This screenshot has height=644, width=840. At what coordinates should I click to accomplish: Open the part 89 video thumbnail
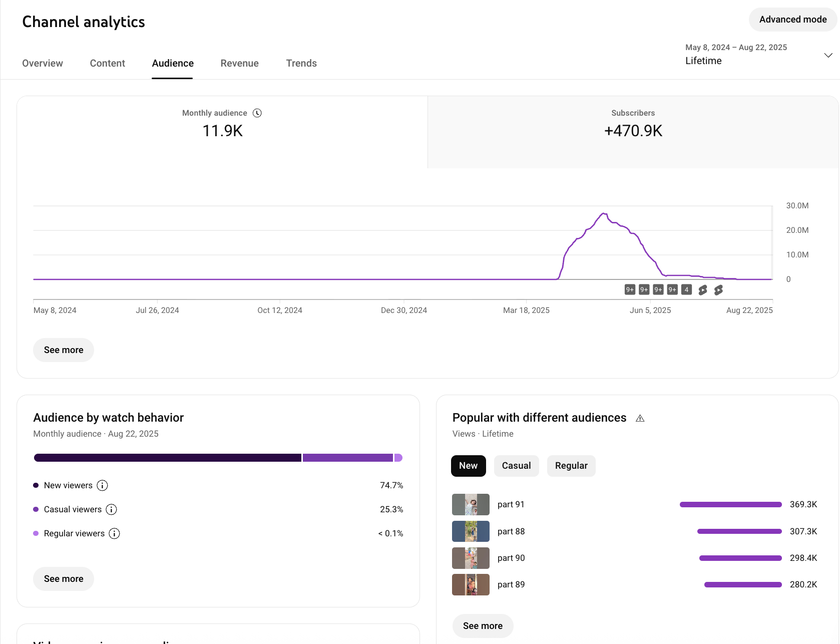[471, 584]
